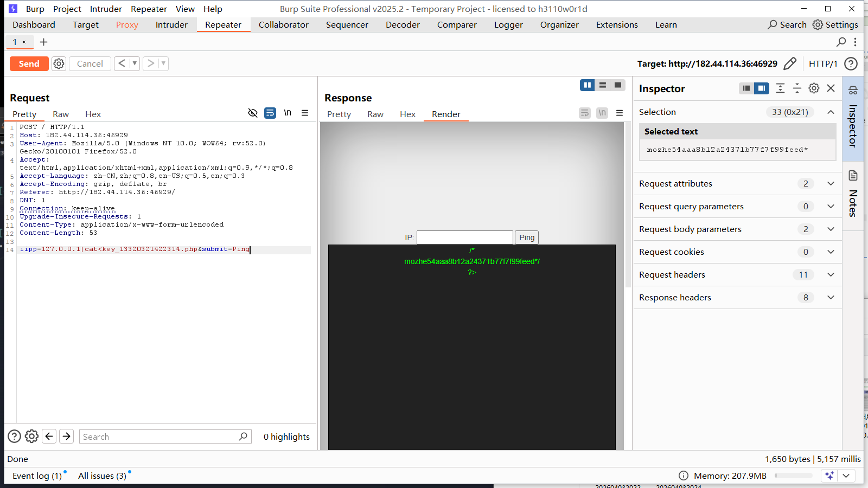Switch to the Proxy tab
Screen dimensions: 868x488
(127, 25)
